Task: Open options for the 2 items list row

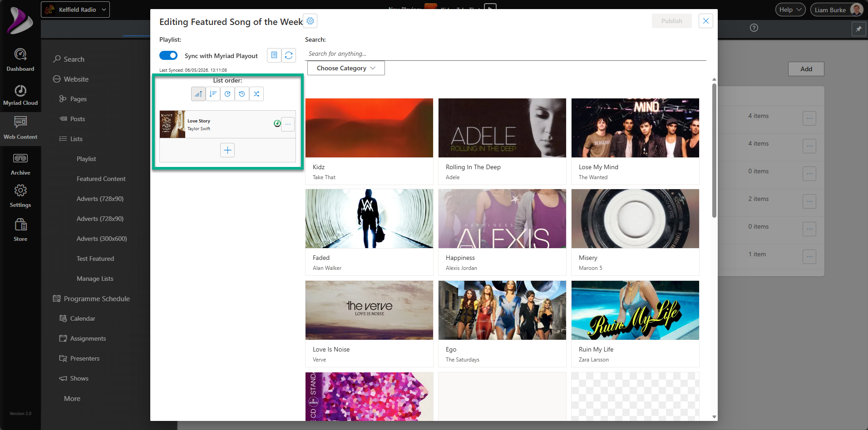Action: click(809, 201)
